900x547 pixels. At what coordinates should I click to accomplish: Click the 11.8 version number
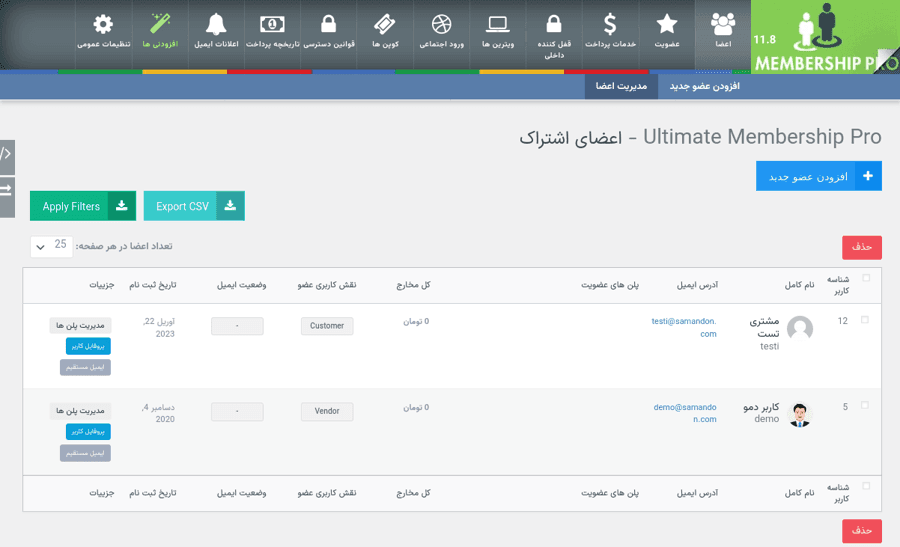tap(764, 40)
